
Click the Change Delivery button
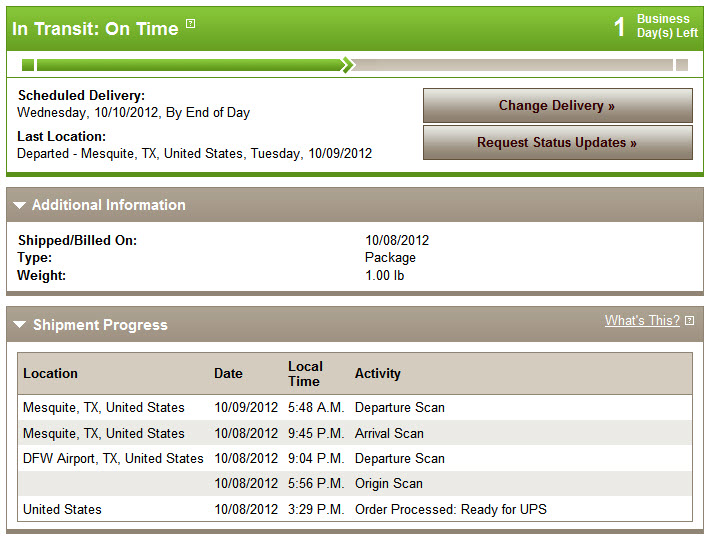coord(558,106)
